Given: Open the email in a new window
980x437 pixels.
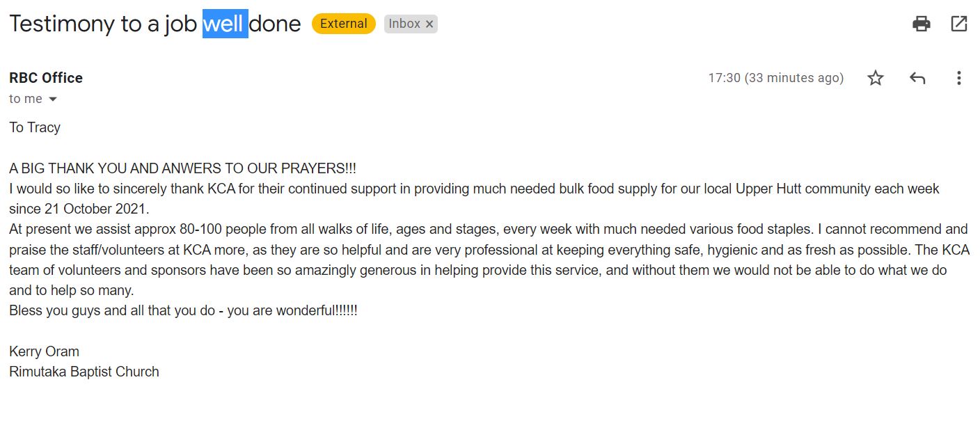Looking at the screenshot, I should click(x=958, y=24).
